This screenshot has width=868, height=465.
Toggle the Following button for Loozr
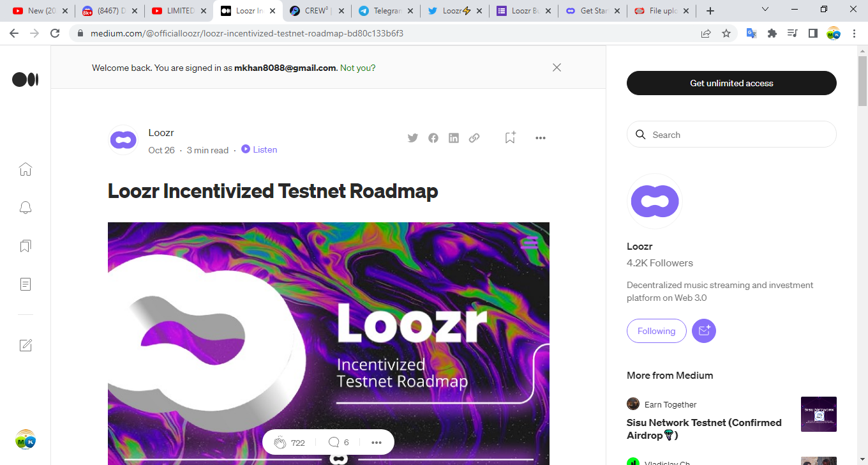tap(656, 331)
